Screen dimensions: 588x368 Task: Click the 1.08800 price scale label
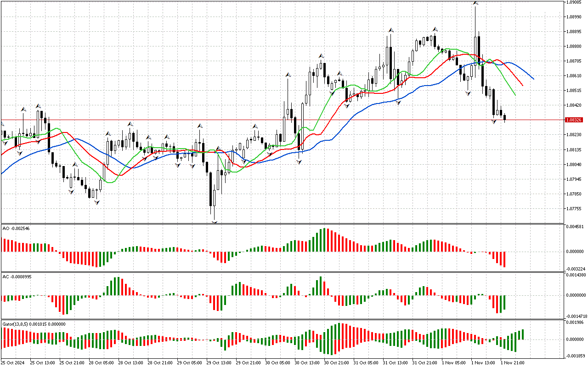(574, 46)
